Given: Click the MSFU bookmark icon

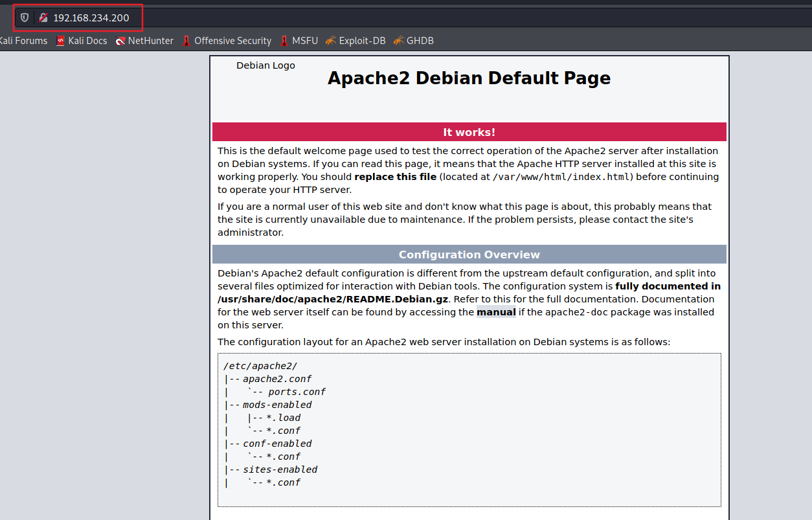Looking at the screenshot, I should [x=284, y=41].
